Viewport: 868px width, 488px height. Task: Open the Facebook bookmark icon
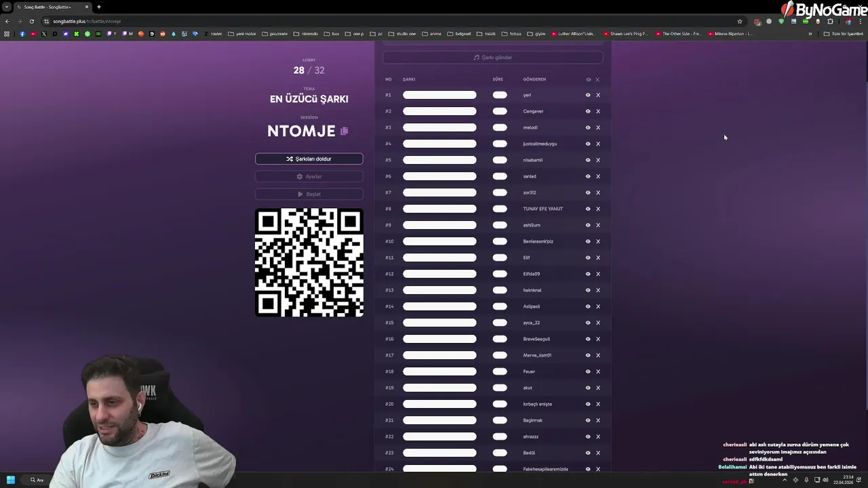click(22, 34)
